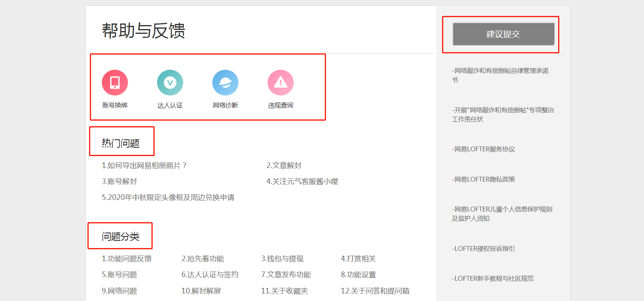Viewport: 644px width, 301px height.
Task: Open LOFTER侵权投诉指引 link
Action: point(483,248)
